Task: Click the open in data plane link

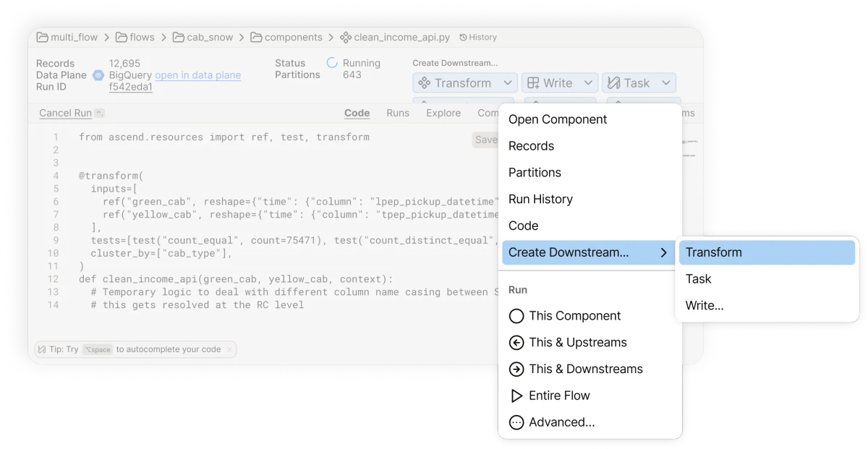Action: [197, 75]
